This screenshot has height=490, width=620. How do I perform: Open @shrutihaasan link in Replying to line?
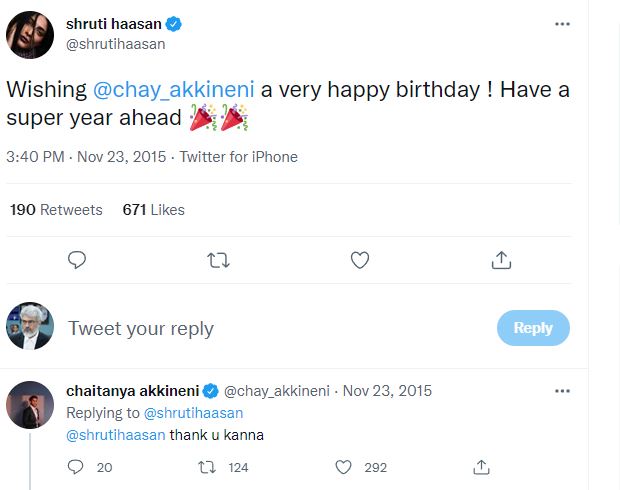coord(195,413)
